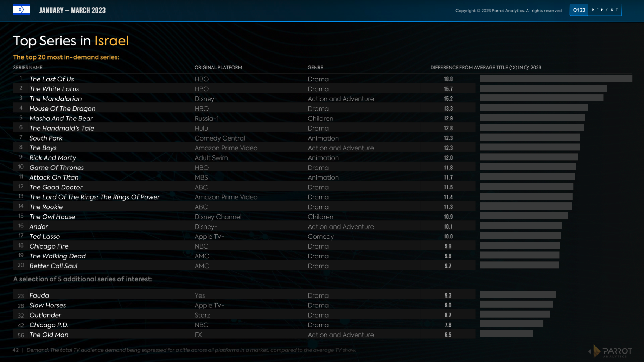Select Masha And The Bear title

click(x=61, y=119)
